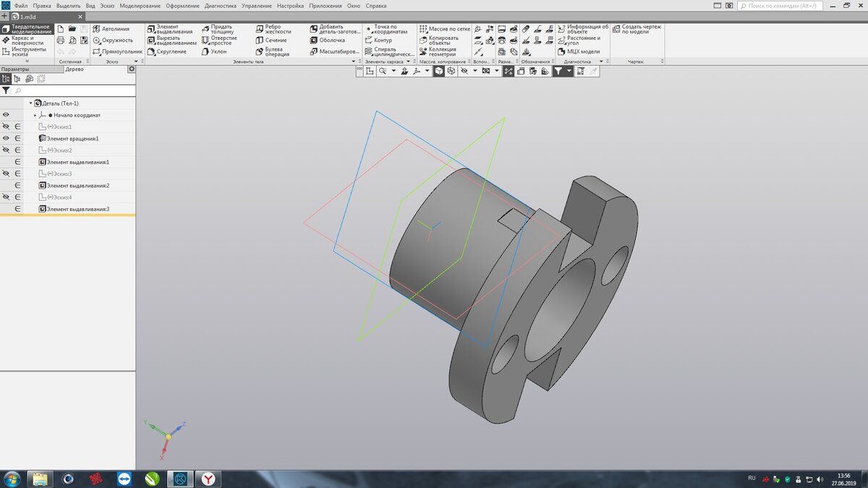
Task: Create Спираль цилиндрическая helix
Action: click(389, 52)
